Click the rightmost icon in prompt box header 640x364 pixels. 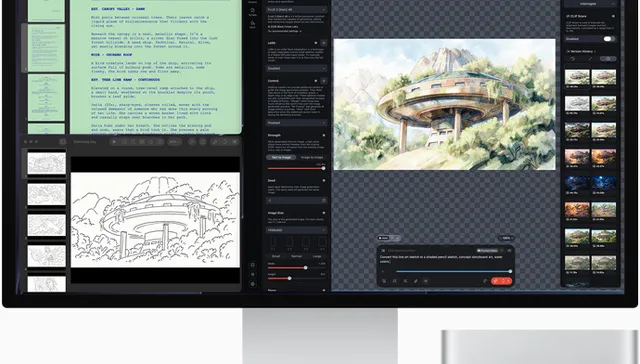coord(509,251)
